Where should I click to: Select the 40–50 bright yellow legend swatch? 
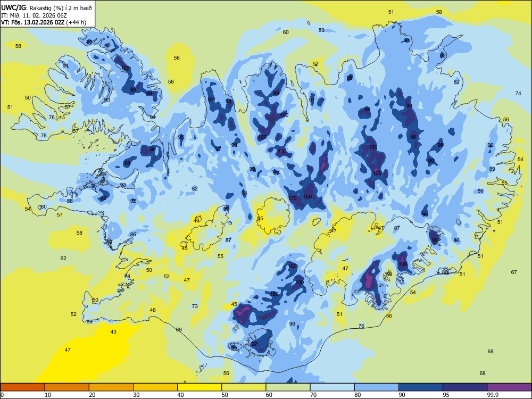tap(199, 387)
